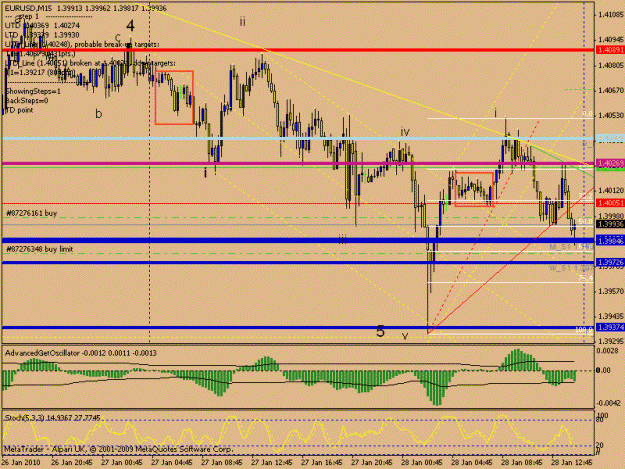625x469 pixels.
Task: Click the 27 Jan 12:45 time label
Action: click(272, 463)
